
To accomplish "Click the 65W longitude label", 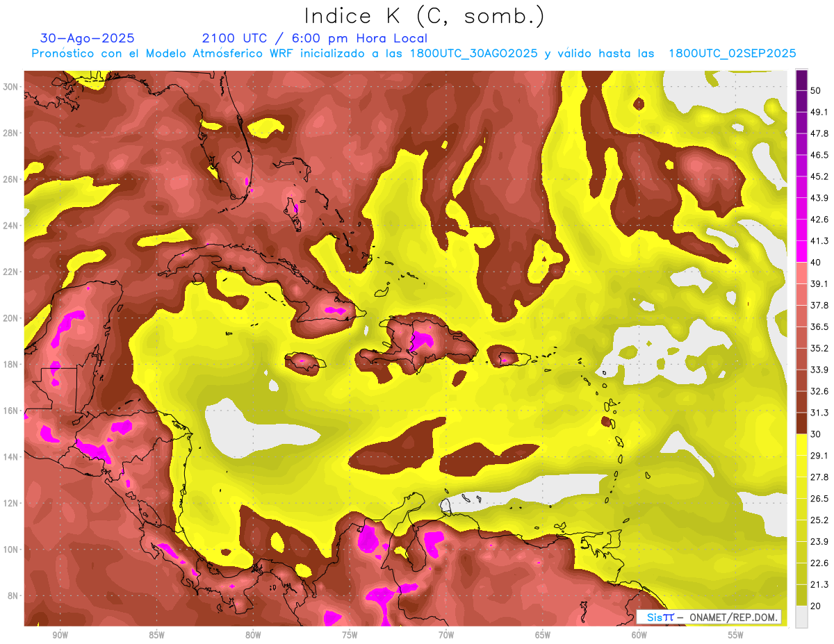I will click(x=543, y=635).
